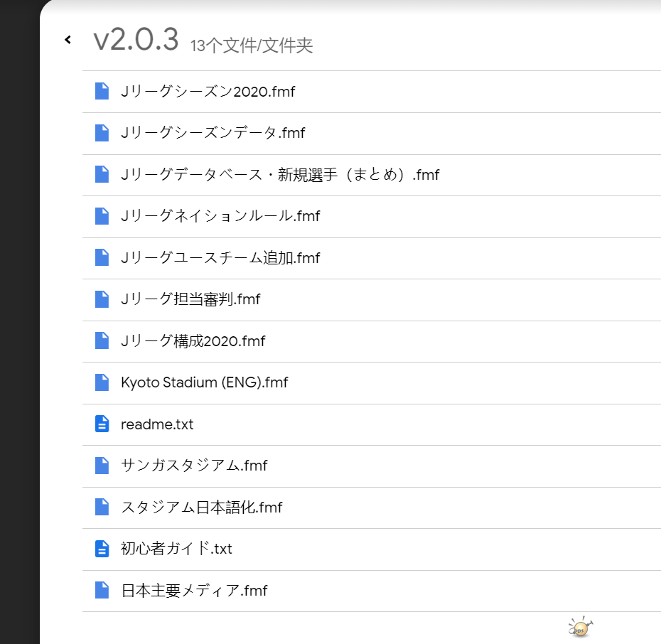Screen dimensions: 661x644
Task: Click file icon for Kyoto Stadium (ENG).fmf
Action: (102, 382)
